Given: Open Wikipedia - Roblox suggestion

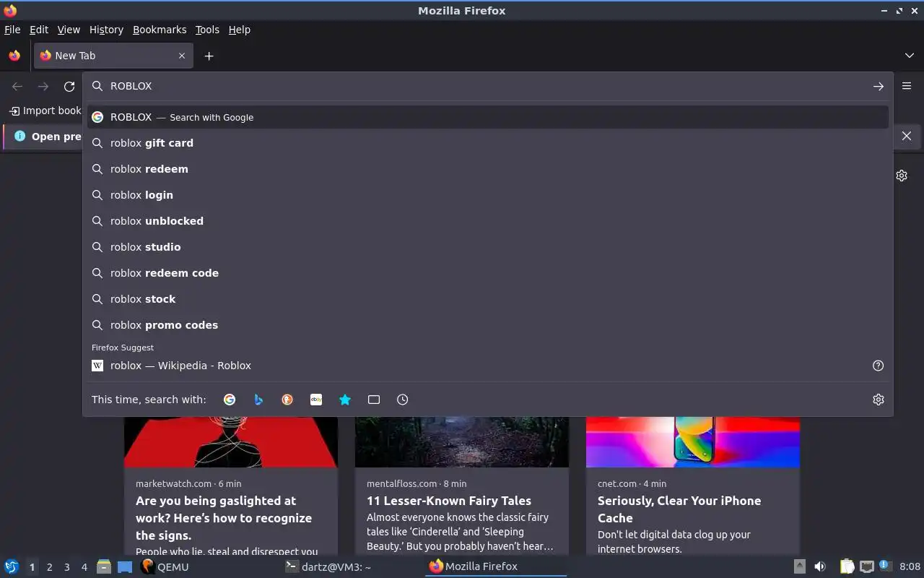Looking at the screenshot, I should 476,366.
